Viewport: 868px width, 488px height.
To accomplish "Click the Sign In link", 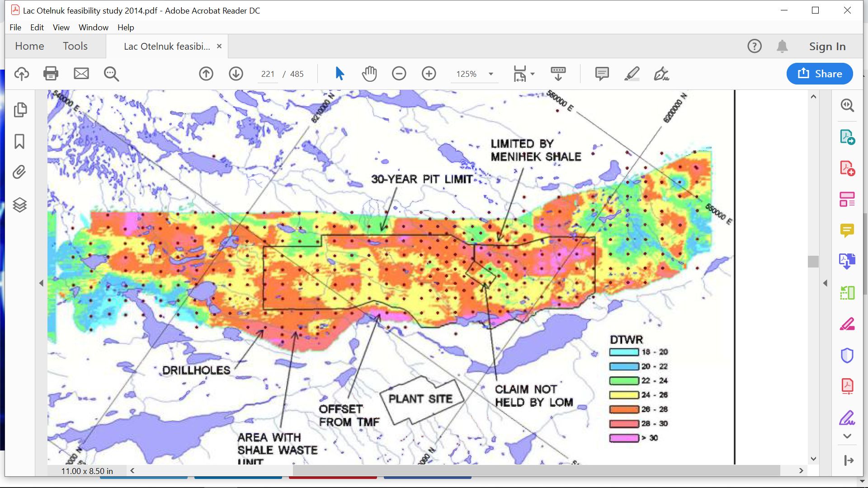I will [827, 47].
